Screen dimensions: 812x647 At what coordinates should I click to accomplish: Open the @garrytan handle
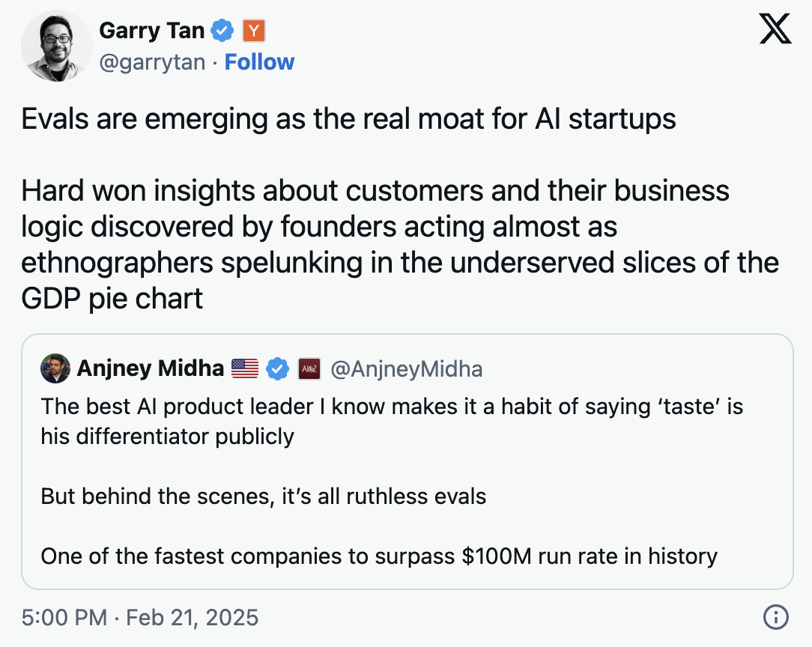pyautogui.click(x=153, y=62)
